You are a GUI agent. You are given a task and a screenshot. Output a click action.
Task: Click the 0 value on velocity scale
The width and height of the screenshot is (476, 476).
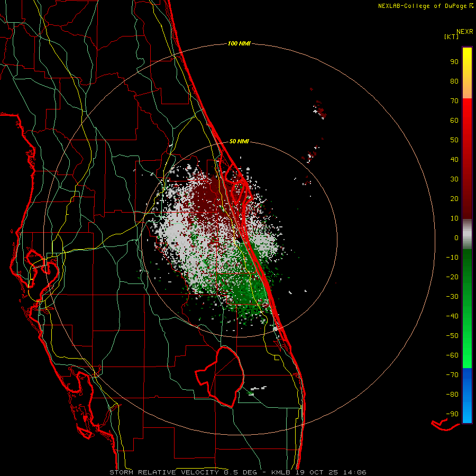click(456, 237)
